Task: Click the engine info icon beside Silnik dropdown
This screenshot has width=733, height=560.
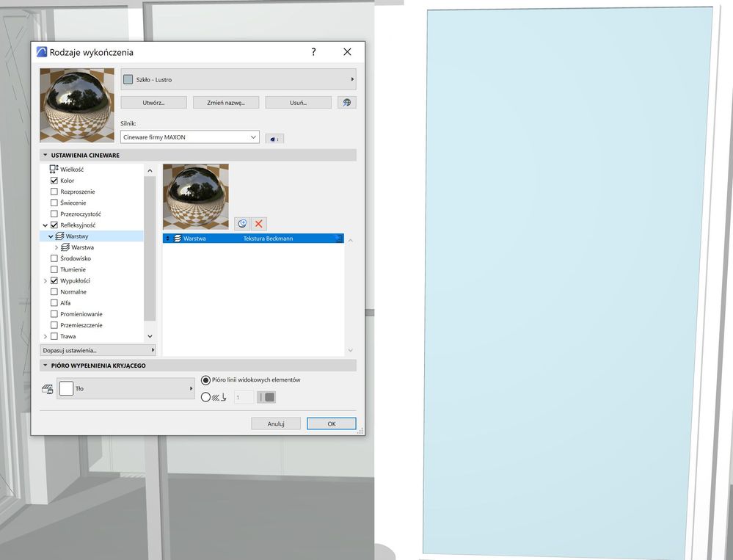Action: pyautogui.click(x=274, y=139)
